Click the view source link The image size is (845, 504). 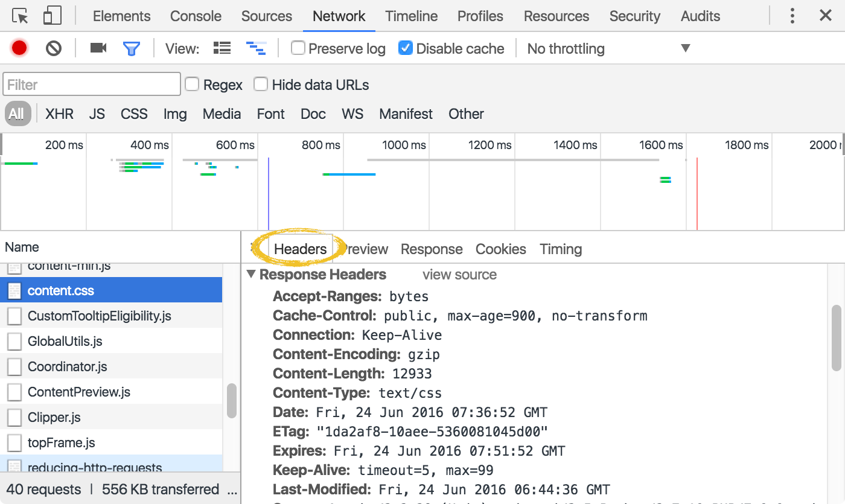(x=459, y=275)
